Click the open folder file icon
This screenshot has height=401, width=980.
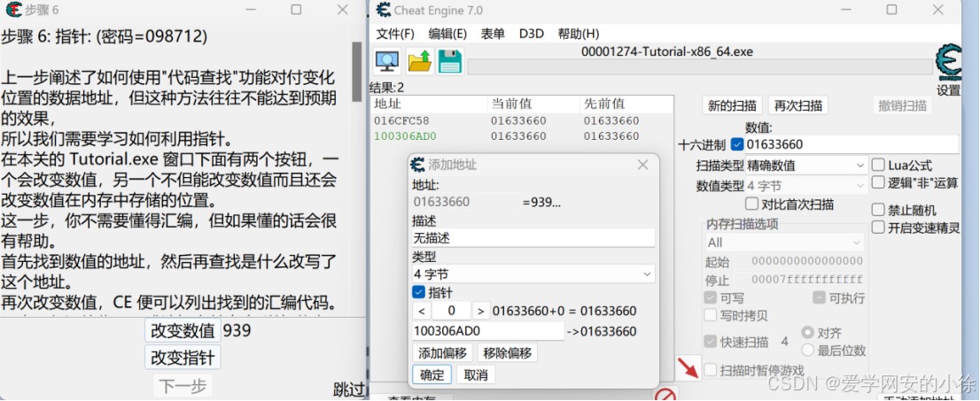(x=419, y=60)
